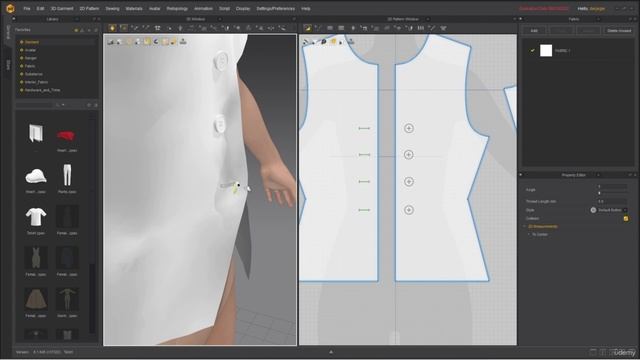This screenshot has height=360, width=640.
Task: Open the Display menu
Action: click(x=243, y=9)
